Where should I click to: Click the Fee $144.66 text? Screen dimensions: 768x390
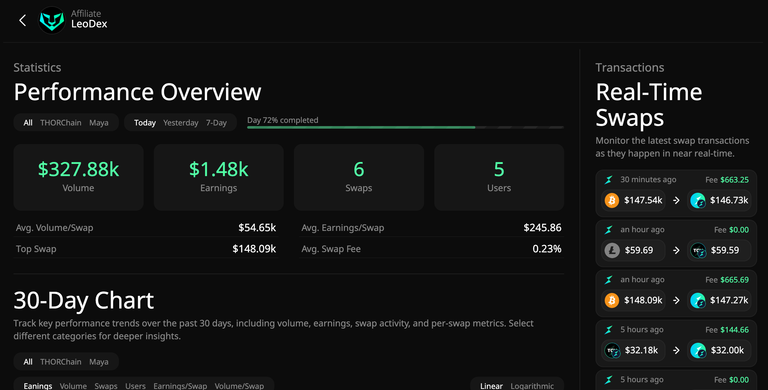point(727,330)
